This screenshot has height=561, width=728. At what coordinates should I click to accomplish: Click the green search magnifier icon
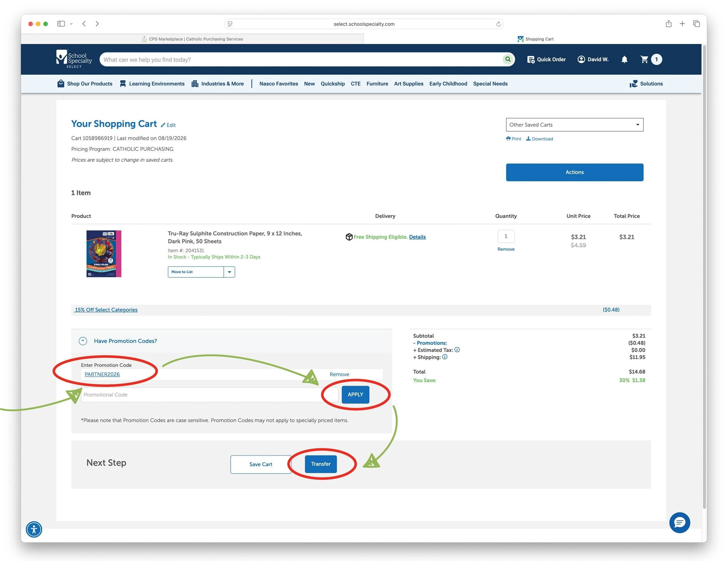tap(507, 59)
